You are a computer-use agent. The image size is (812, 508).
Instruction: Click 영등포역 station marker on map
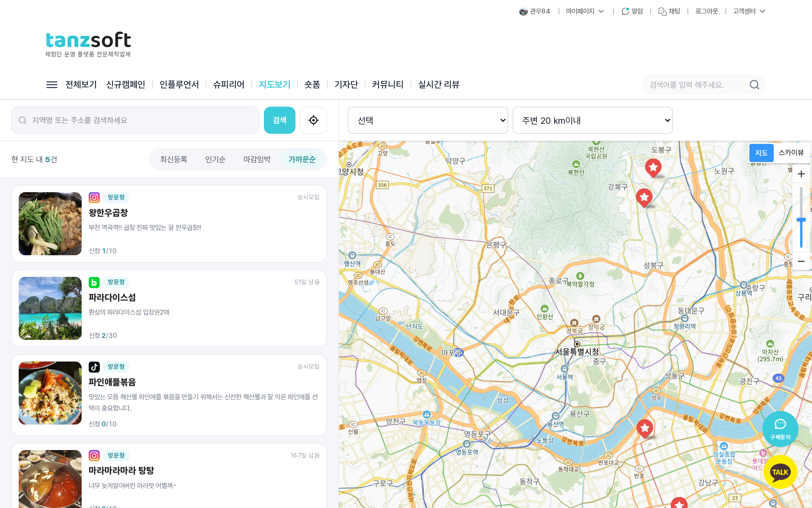coord(467,444)
